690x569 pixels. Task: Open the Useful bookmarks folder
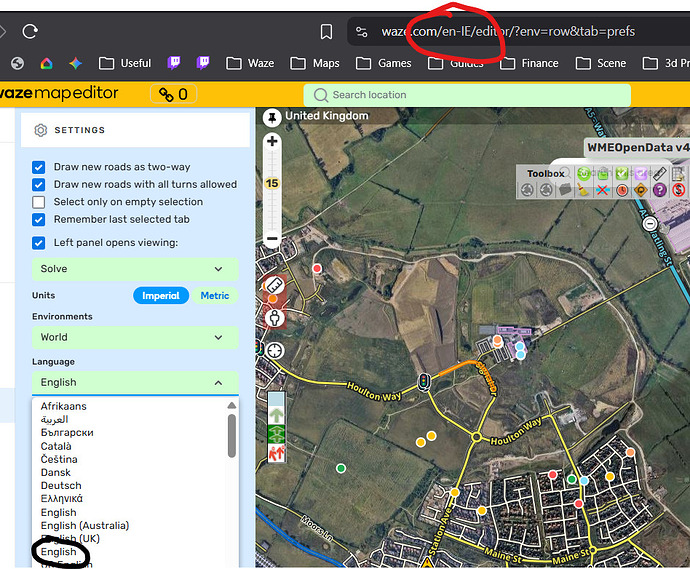click(x=125, y=63)
